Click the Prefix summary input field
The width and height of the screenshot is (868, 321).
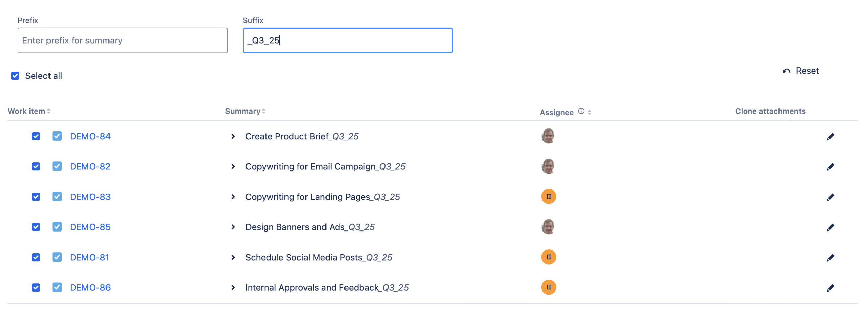tap(122, 40)
